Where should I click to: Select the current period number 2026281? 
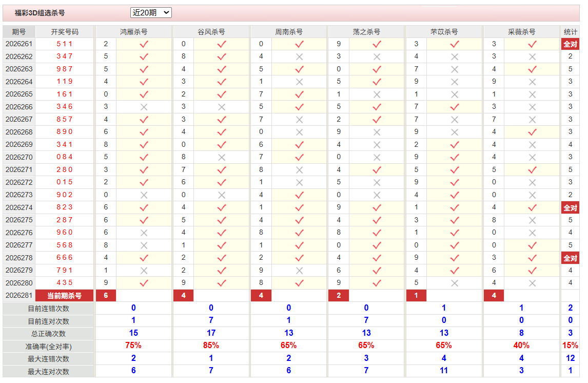click(19, 296)
